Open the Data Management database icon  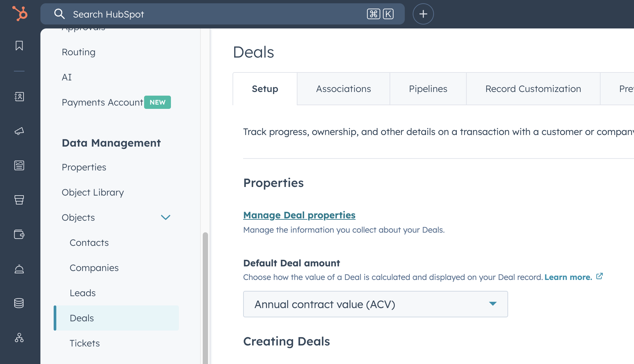(19, 303)
